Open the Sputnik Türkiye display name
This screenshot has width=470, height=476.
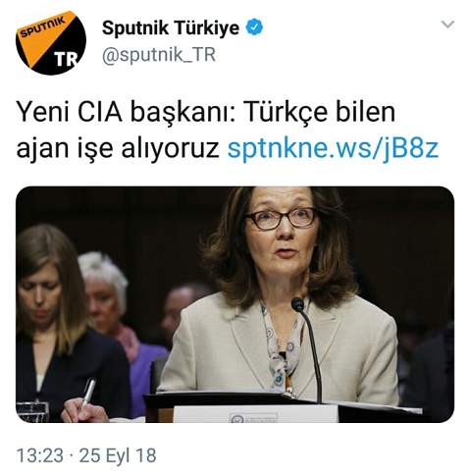point(171,27)
